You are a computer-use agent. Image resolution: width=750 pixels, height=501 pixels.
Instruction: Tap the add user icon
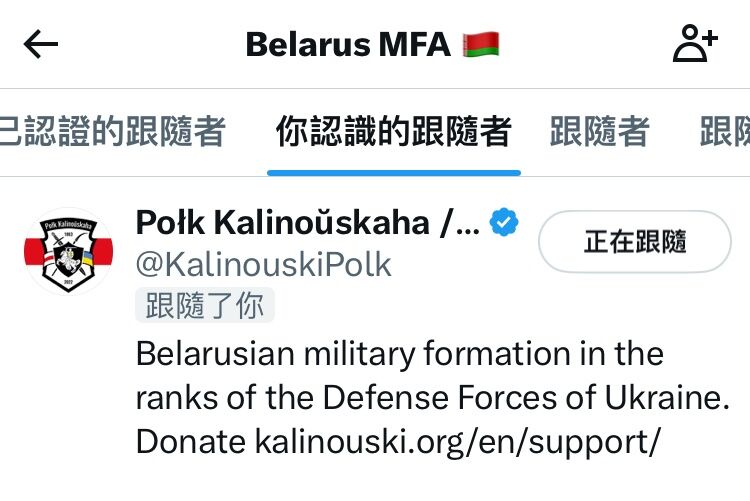click(x=695, y=44)
